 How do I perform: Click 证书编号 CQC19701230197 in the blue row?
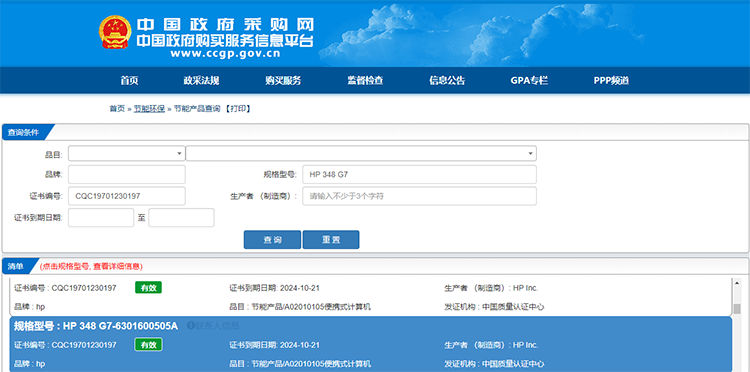[65, 345]
